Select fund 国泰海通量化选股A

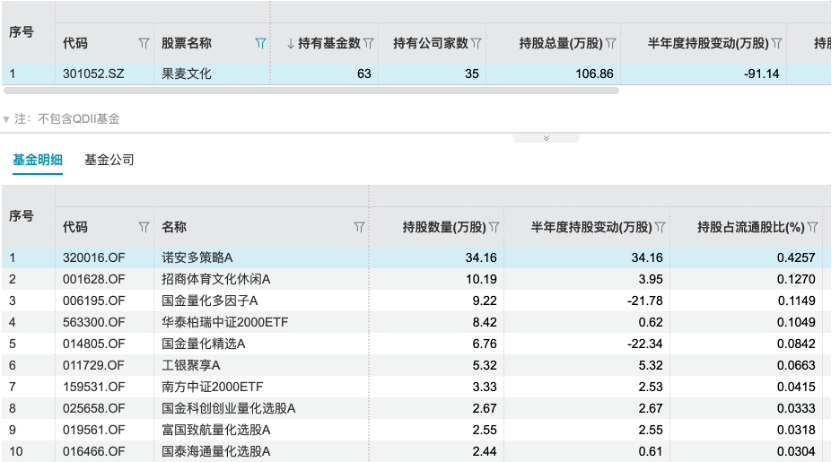tap(216, 451)
